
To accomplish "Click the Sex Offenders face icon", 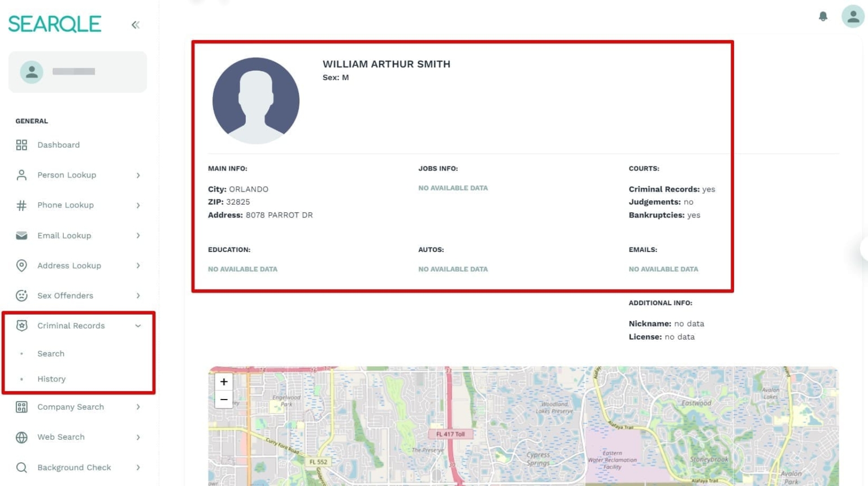I will pos(21,296).
